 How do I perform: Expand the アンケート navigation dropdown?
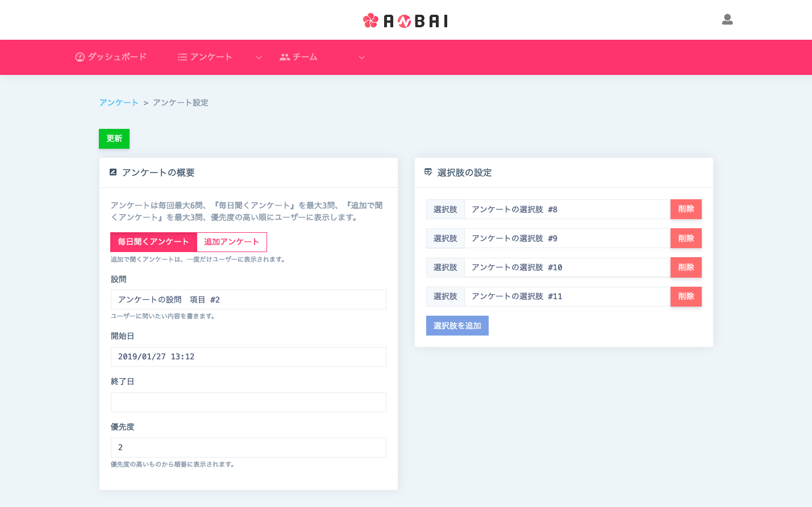(x=259, y=57)
